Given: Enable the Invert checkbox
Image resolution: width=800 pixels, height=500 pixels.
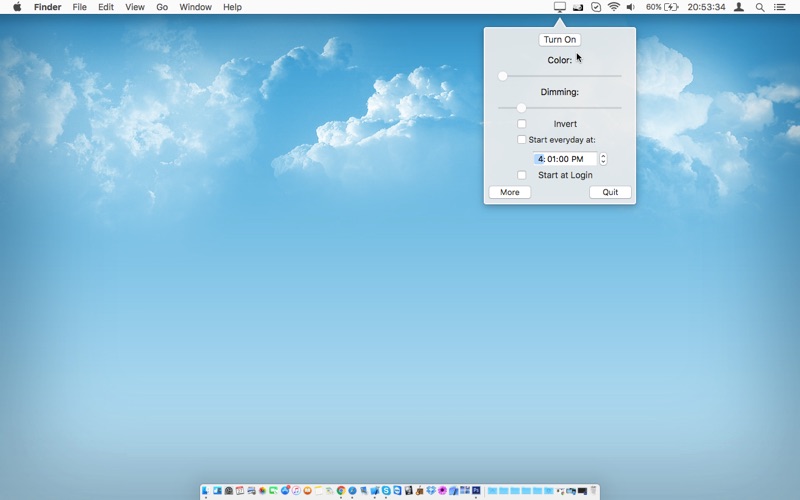Looking at the screenshot, I should pos(521,124).
